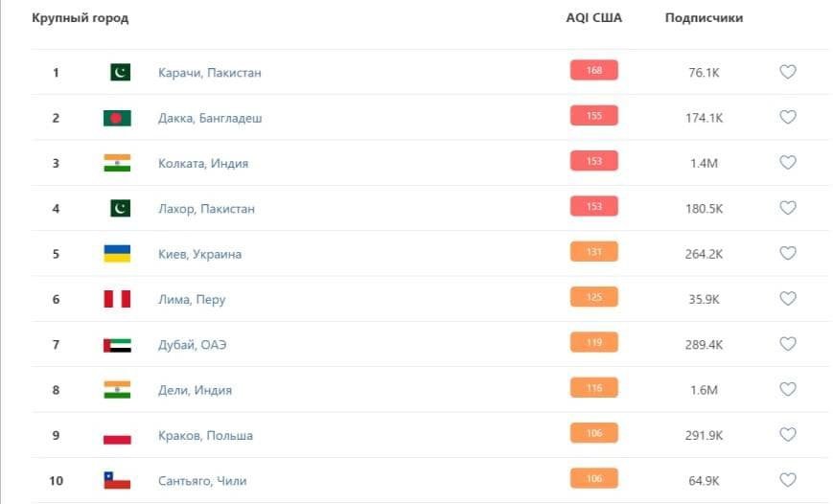Click the Chile flag icon for Santiago

click(x=117, y=481)
